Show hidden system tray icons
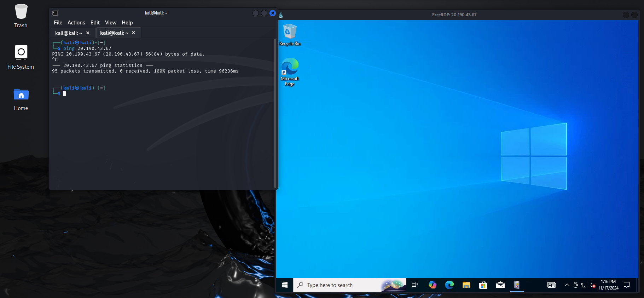This screenshot has width=644, height=298. tap(567, 285)
